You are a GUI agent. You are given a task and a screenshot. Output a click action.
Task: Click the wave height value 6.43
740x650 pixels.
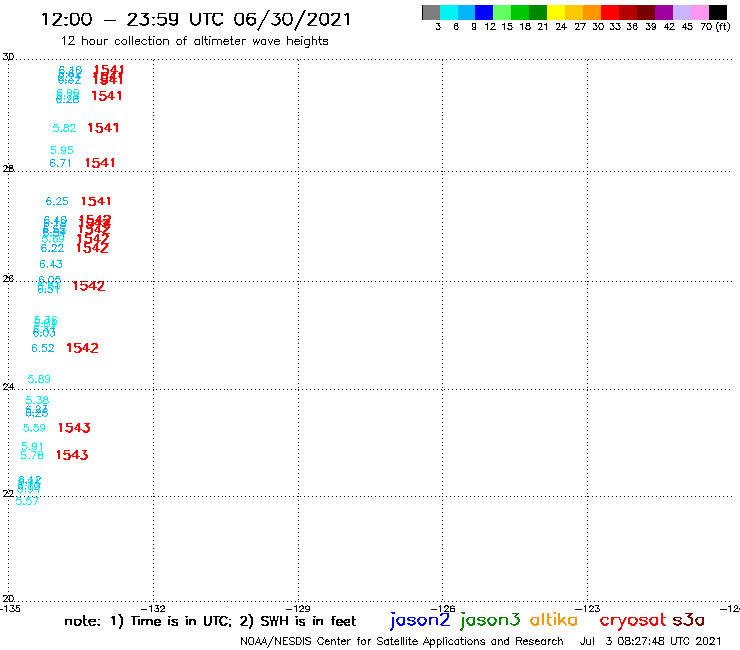(51, 264)
